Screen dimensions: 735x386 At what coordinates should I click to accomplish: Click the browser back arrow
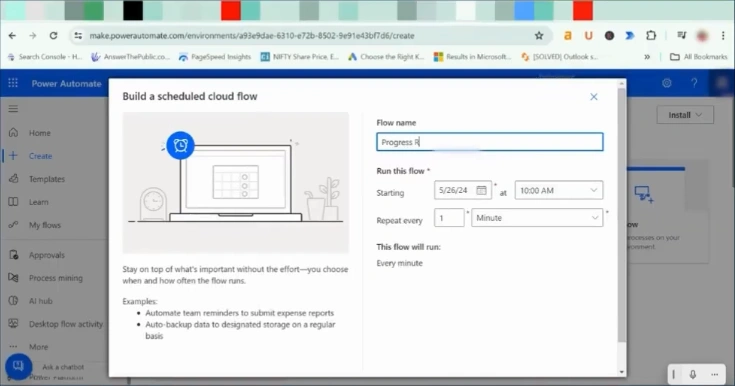[x=12, y=36]
